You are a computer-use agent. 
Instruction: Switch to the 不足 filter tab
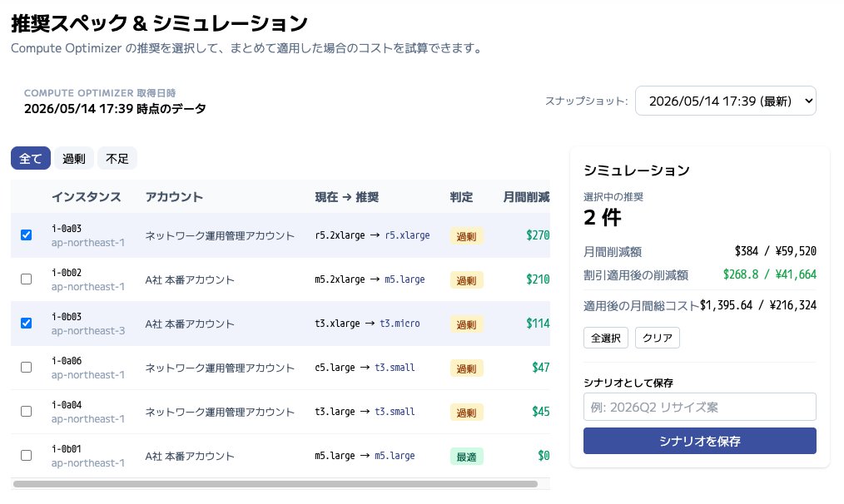(x=117, y=158)
